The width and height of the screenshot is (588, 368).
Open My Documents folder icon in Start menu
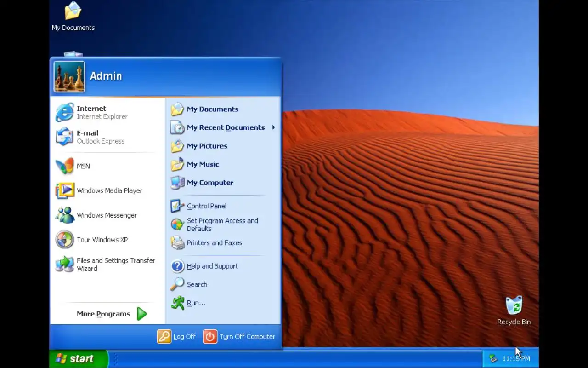pyautogui.click(x=177, y=109)
